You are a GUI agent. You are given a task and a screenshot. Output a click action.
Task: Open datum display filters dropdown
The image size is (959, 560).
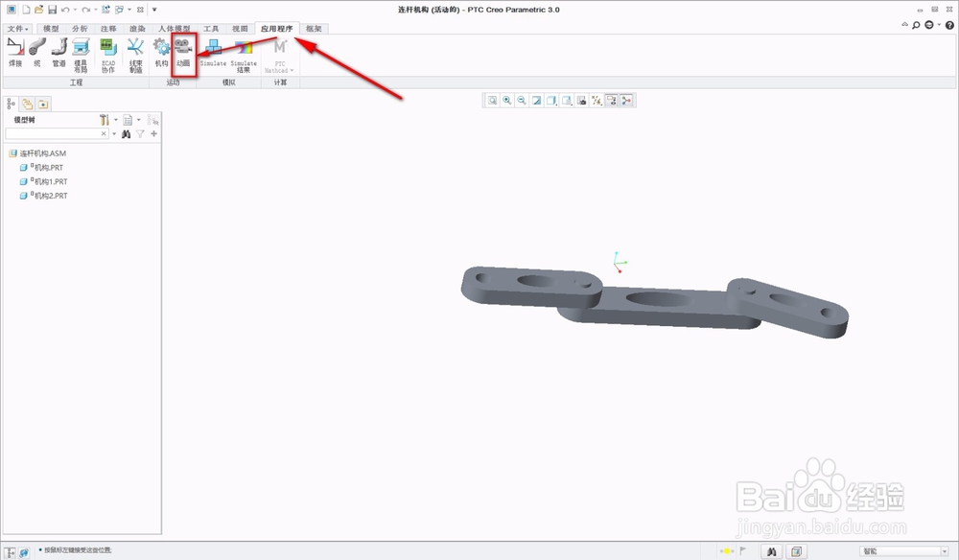coord(596,101)
